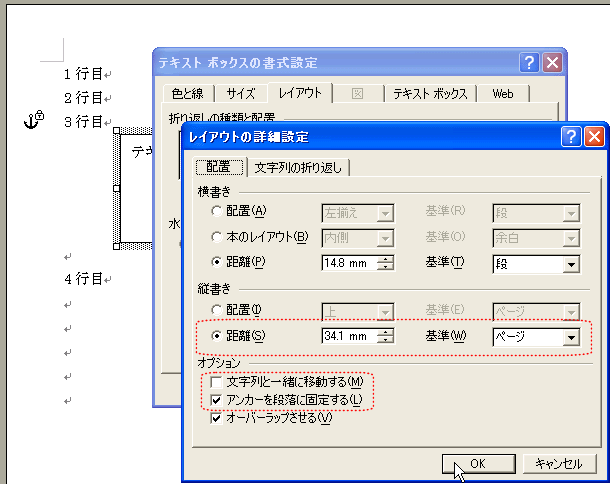Select 本のレイアウト(B) radio button
This screenshot has width=610, height=484.
click(217, 237)
